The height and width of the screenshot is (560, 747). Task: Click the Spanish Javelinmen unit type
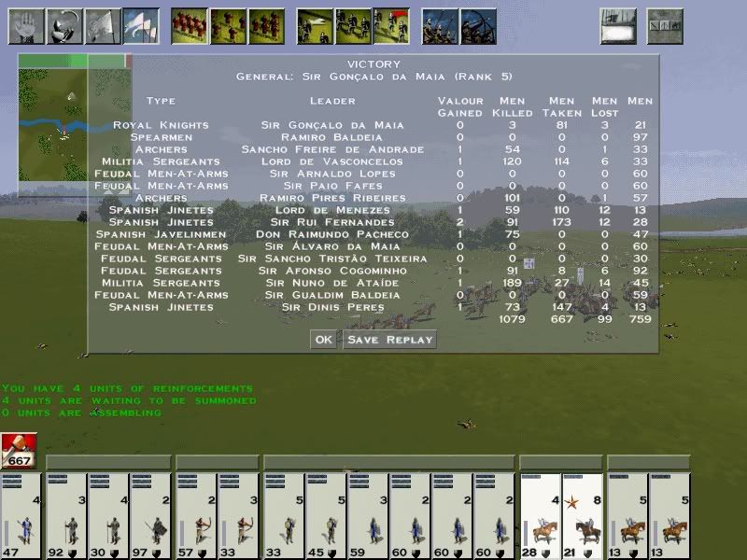[161, 235]
